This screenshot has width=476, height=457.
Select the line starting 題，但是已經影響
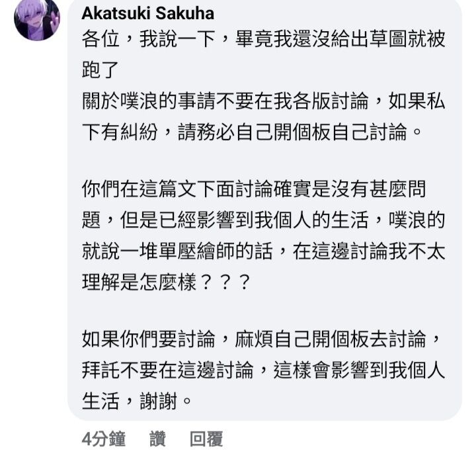pos(264,220)
